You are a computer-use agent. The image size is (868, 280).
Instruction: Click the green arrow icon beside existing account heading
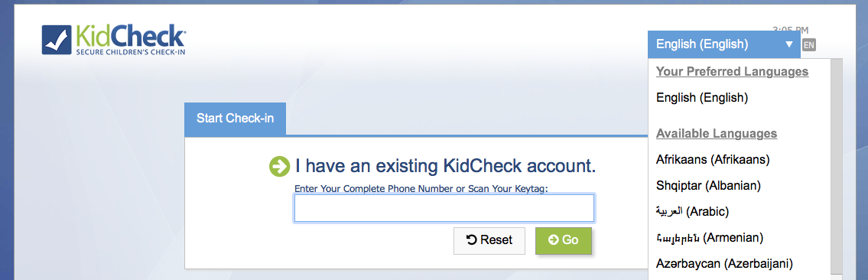point(280,166)
